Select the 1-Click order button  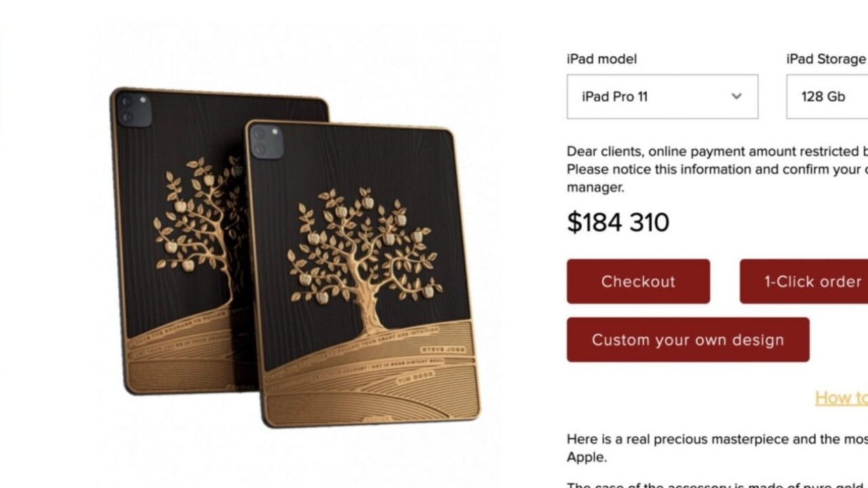[804, 281]
